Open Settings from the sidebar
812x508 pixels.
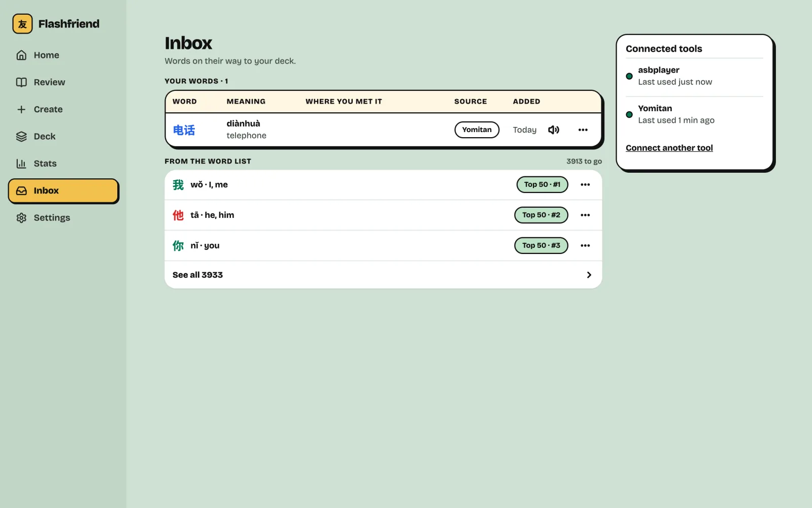[x=63, y=217]
